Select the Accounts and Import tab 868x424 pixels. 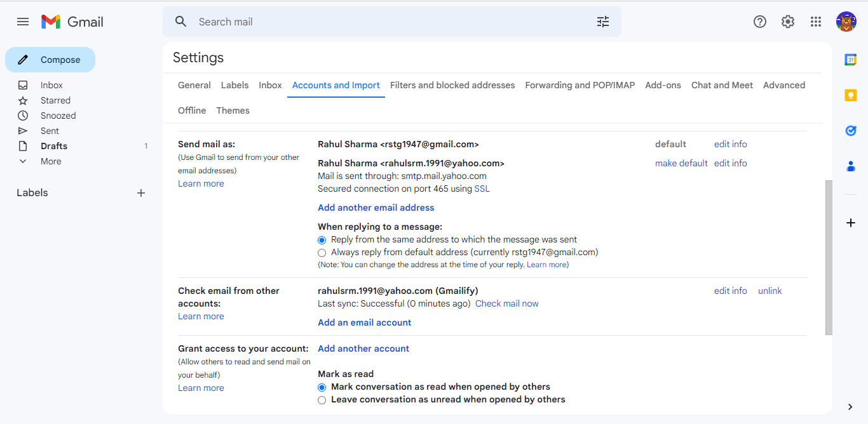(x=336, y=85)
